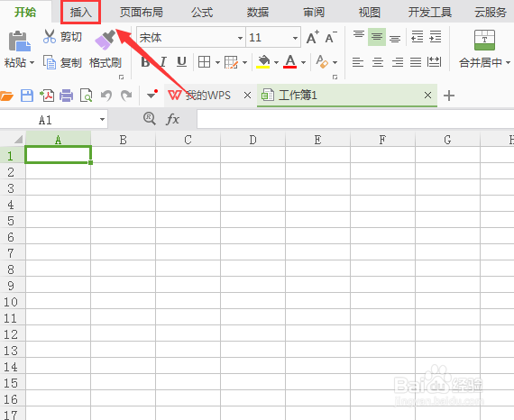The width and height of the screenshot is (514, 420).
Task: Click the distributed alignment icon
Action: (435, 62)
